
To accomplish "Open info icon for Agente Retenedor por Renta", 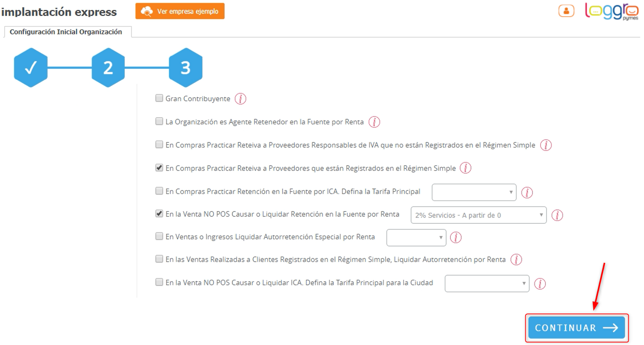I will [x=374, y=122].
